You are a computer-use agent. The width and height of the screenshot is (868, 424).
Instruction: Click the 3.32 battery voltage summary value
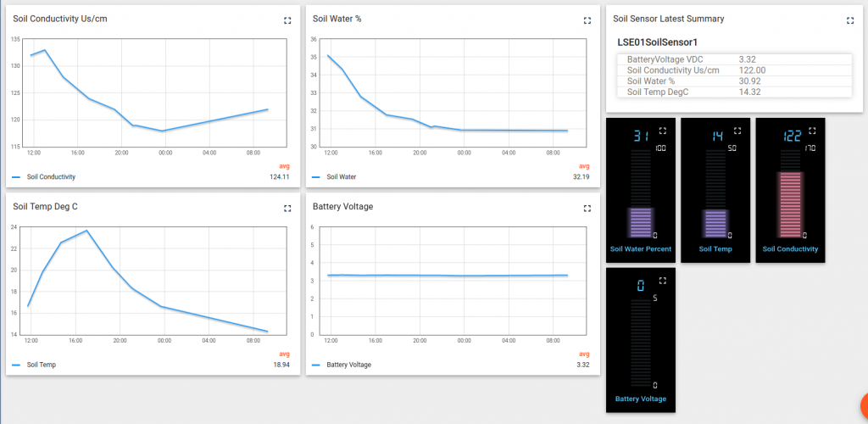click(x=748, y=59)
